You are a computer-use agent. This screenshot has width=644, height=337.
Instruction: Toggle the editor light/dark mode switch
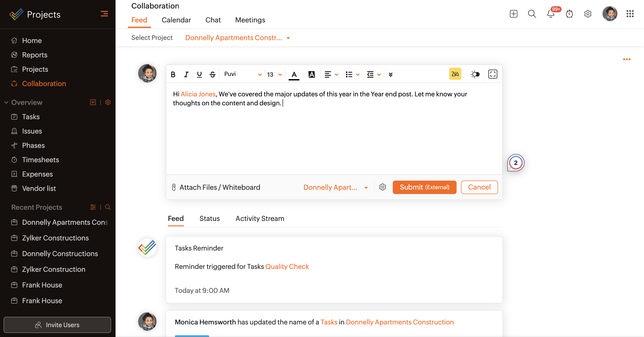[x=475, y=74]
